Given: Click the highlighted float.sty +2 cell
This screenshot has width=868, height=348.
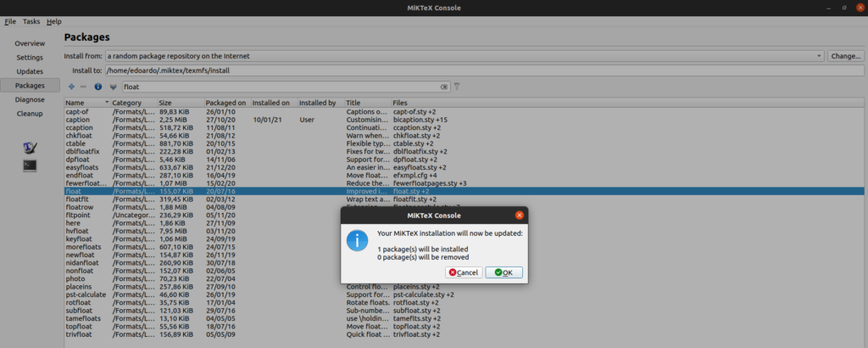Looking at the screenshot, I should 411,191.
